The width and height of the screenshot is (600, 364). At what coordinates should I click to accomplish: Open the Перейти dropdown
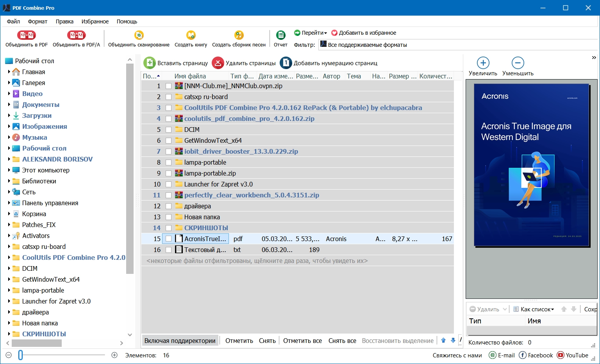tap(311, 33)
